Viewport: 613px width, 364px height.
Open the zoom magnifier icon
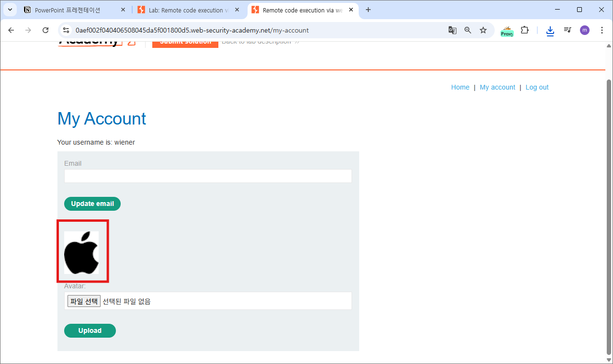pos(468,30)
